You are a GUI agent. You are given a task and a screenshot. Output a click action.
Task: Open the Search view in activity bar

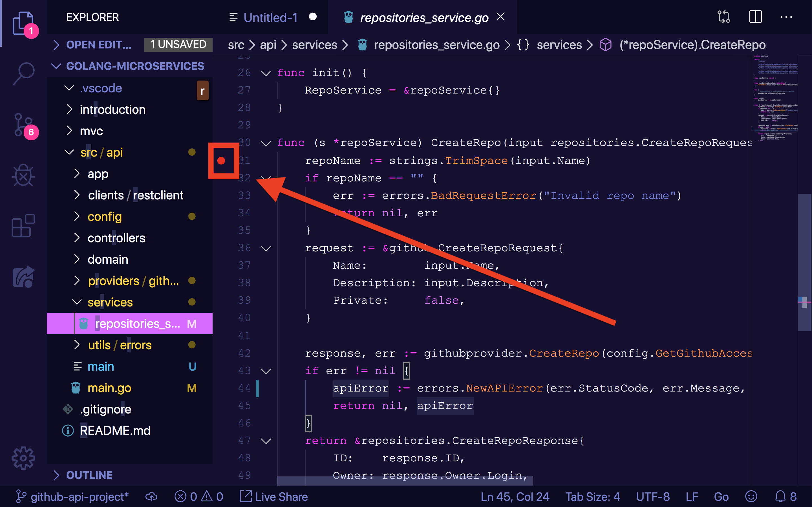(23, 73)
